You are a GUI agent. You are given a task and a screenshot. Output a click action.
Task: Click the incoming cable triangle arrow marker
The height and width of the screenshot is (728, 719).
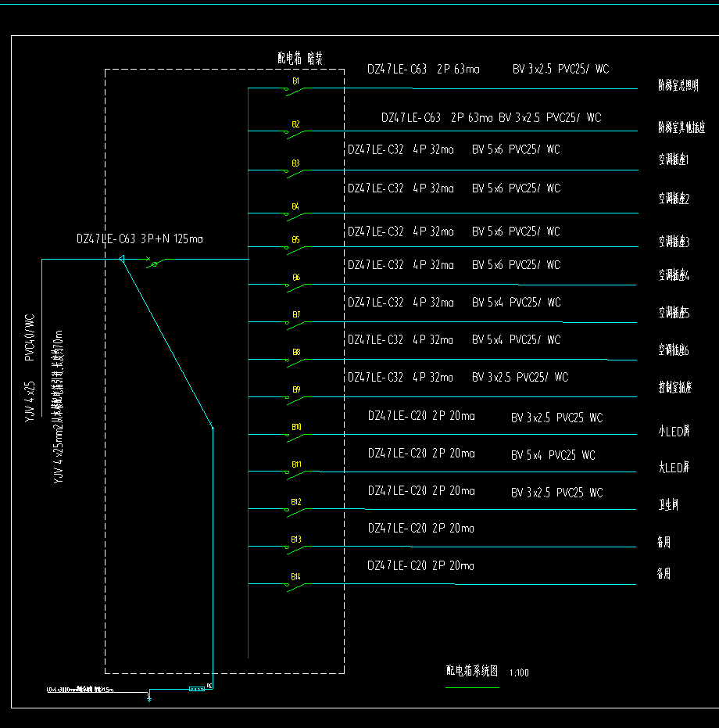pos(122,259)
